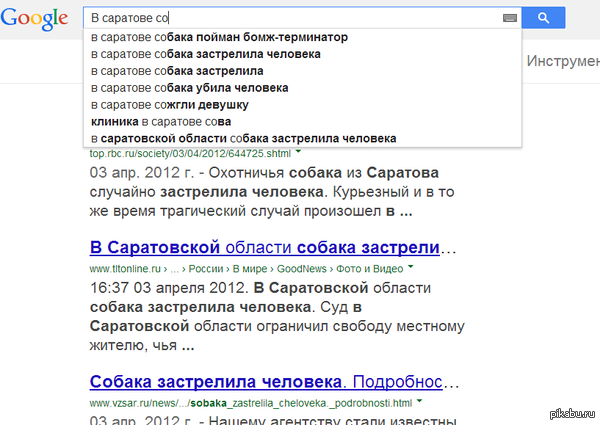The width and height of the screenshot is (600, 425).
Task: Open the 'Инструмен…' search tools option
Action: 563,61
